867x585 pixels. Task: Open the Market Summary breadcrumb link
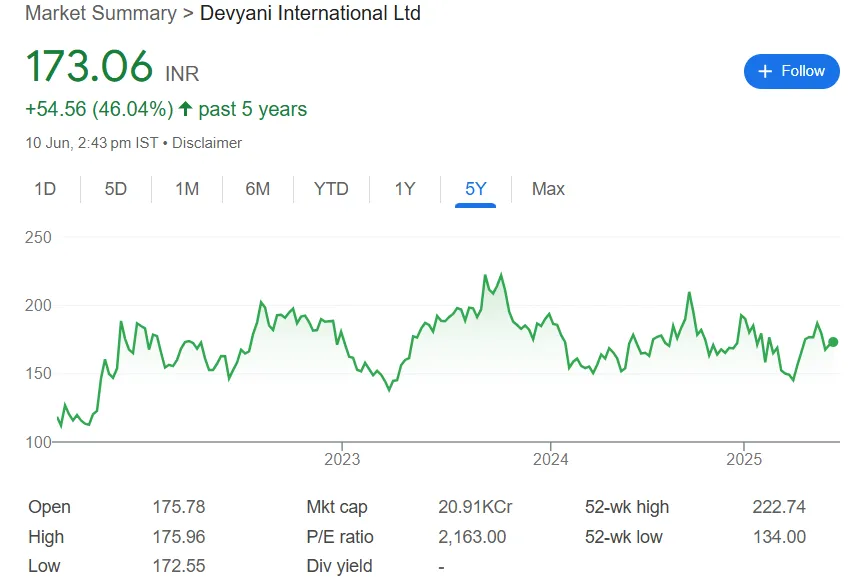tap(101, 13)
